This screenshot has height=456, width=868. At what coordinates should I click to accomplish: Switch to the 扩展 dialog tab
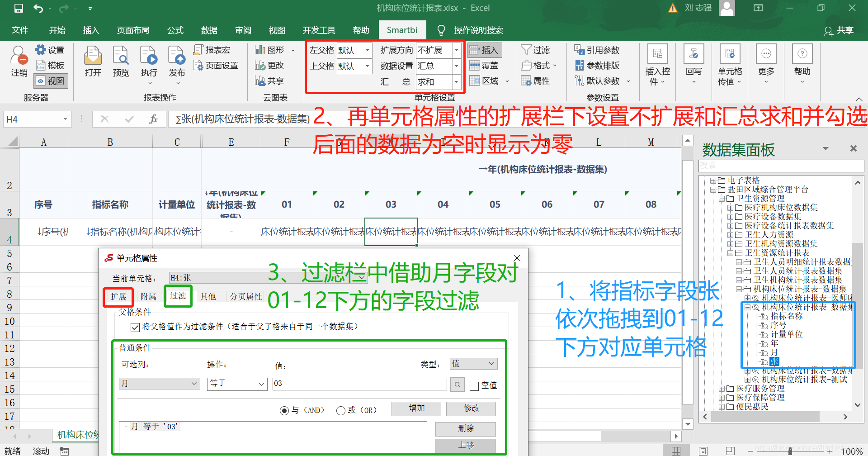coord(118,297)
